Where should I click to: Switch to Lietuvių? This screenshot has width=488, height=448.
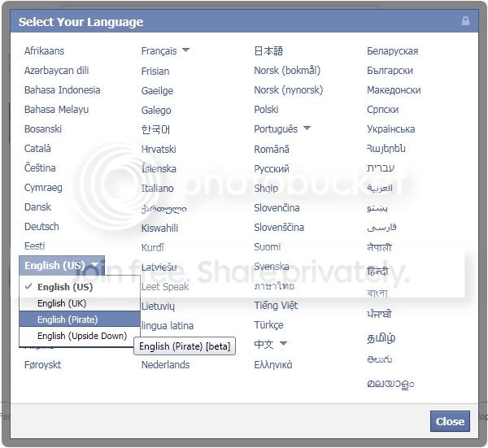[158, 307]
